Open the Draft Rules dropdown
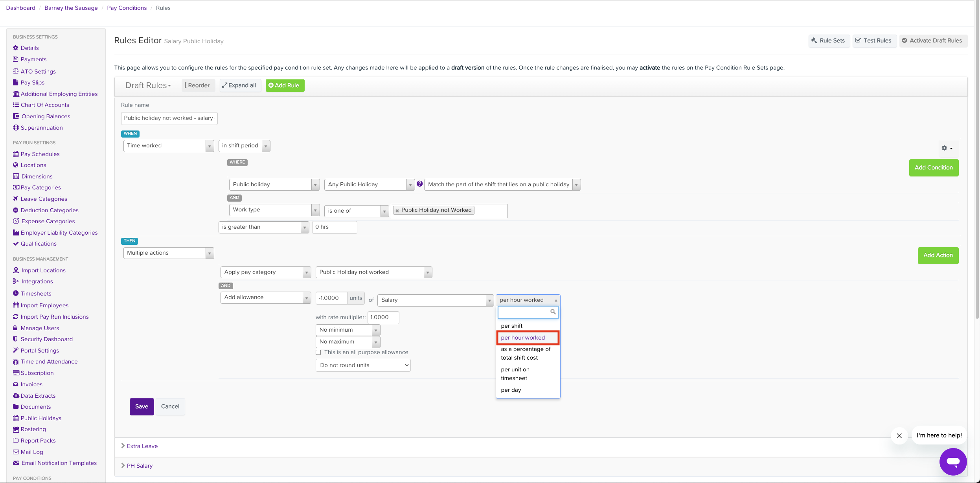Screen dimensions: 980x483 point(148,85)
